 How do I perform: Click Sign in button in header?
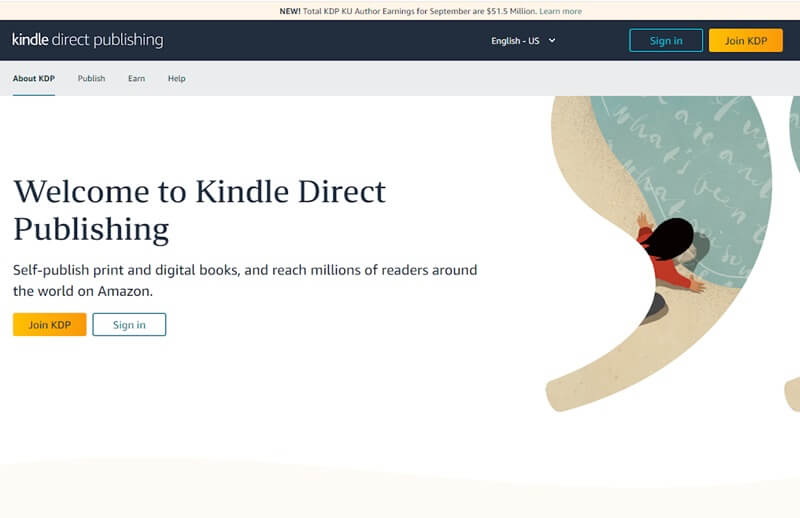click(666, 41)
